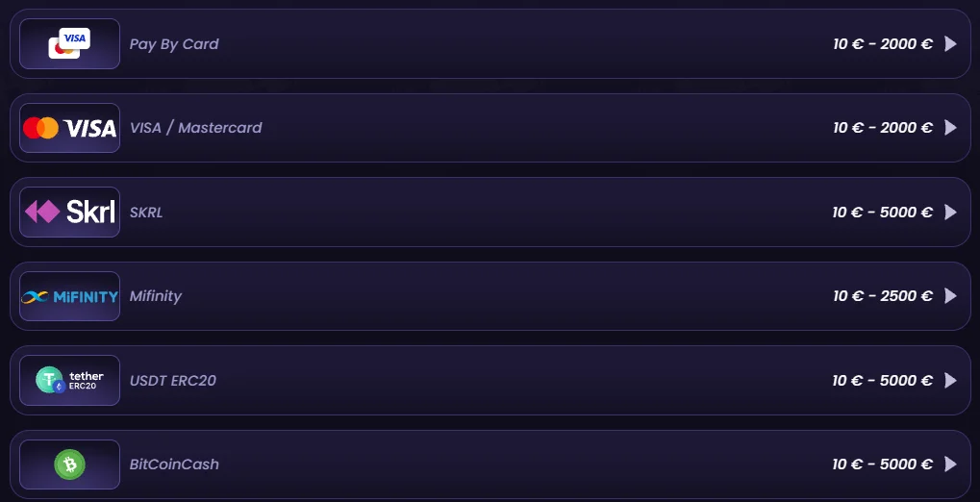Click the Pay By Card cards icon
980x502 pixels.
pos(69,44)
